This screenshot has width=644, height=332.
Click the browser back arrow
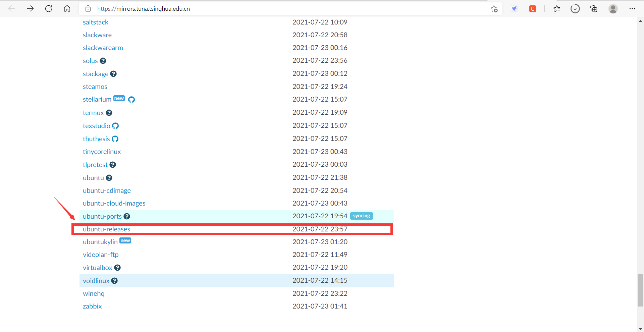point(12,9)
